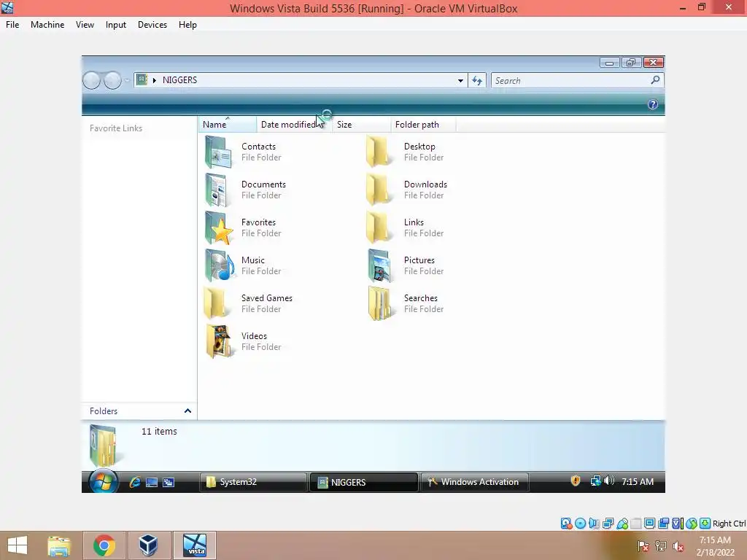This screenshot has height=560, width=747.
Task: Click VirtualBox mouse integration indicator
Action: pos(692,524)
